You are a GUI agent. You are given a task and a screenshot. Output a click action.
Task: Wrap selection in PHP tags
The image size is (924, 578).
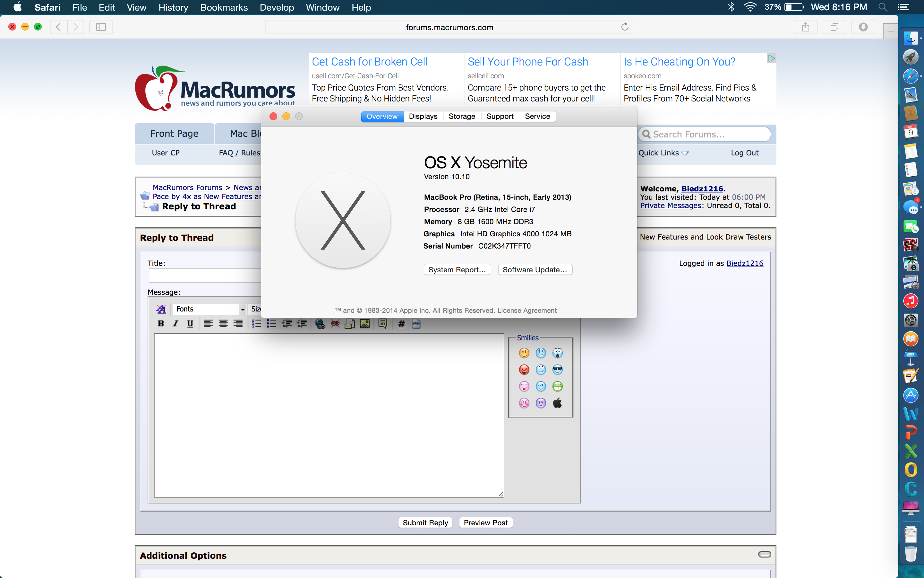pyautogui.click(x=416, y=324)
